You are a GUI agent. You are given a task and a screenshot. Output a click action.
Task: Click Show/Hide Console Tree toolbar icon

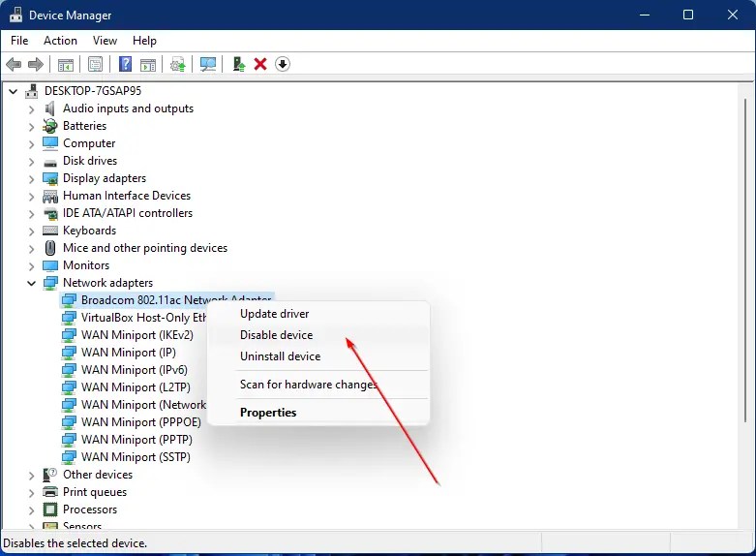point(66,64)
